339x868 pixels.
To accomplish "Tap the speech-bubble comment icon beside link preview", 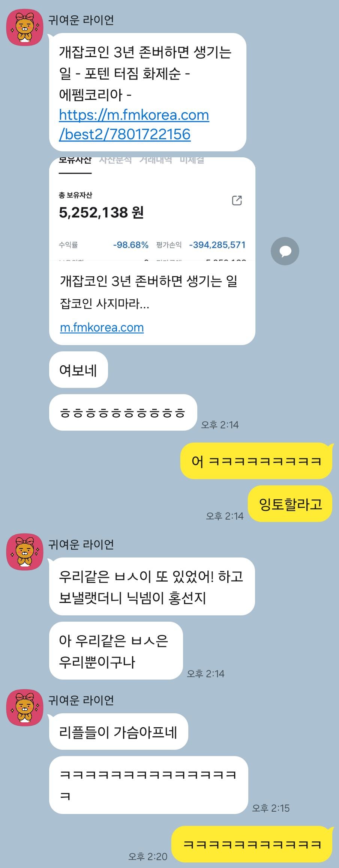I will coord(285,251).
